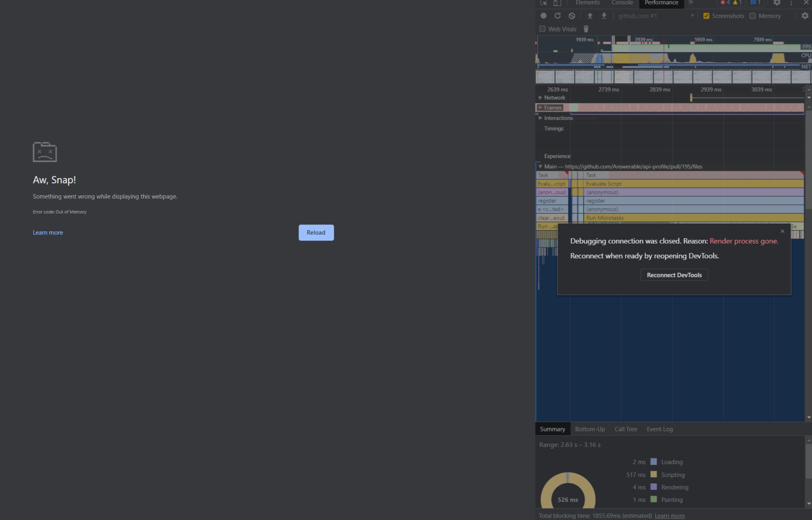
Task: Uncheck the Screenshots checkbox
Action: pyautogui.click(x=706, y=16)
